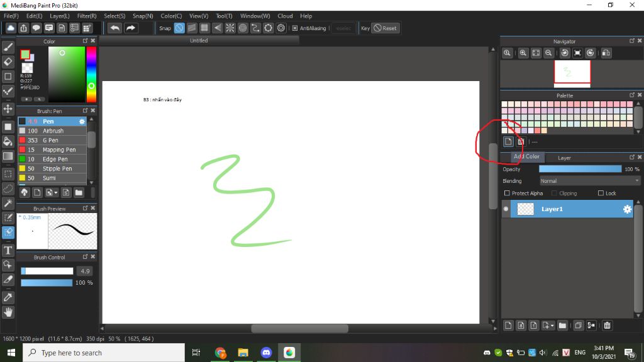Open layer-add dropdown arrow in Layer panel
Screen dimensions: 644x362
pyautogui.click(x=552, y=326)
